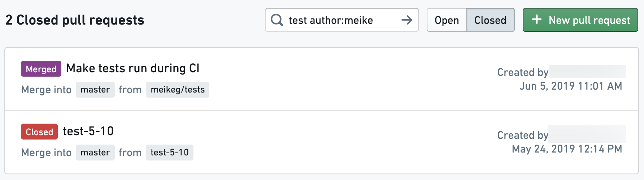
Task: Click the search magnifier icon
Action: point(277,20)
